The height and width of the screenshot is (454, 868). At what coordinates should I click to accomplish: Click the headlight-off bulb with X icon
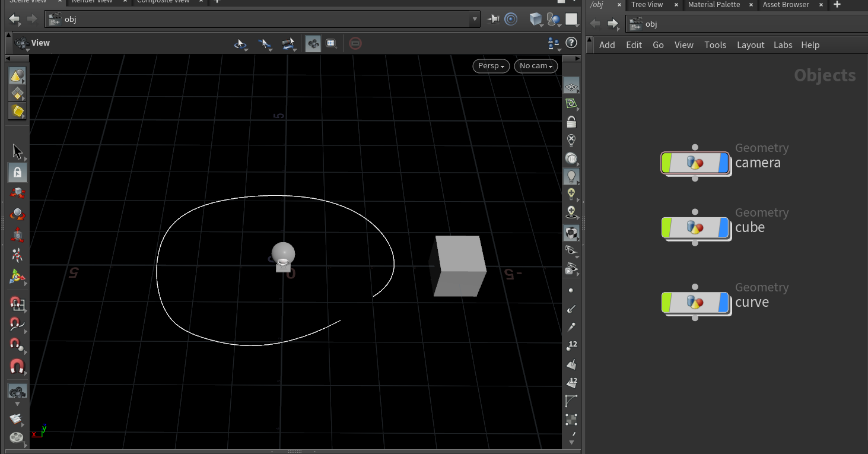[571, 140]
